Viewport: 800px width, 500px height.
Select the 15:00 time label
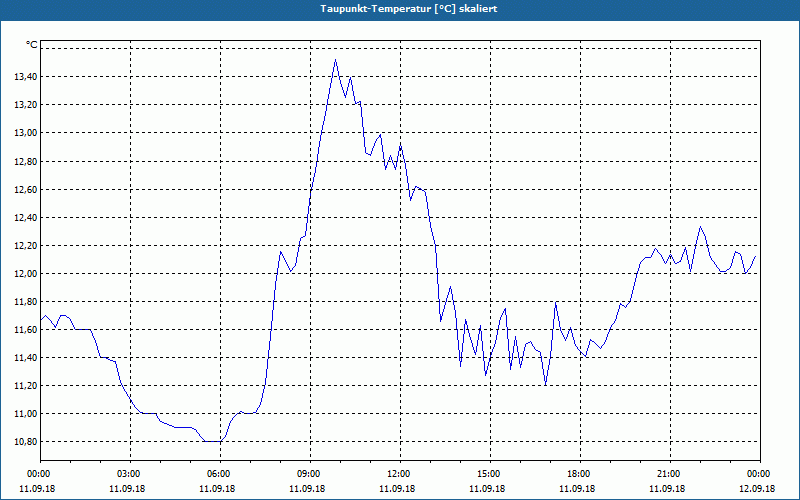pyautogui.click(x=490, y=474)
